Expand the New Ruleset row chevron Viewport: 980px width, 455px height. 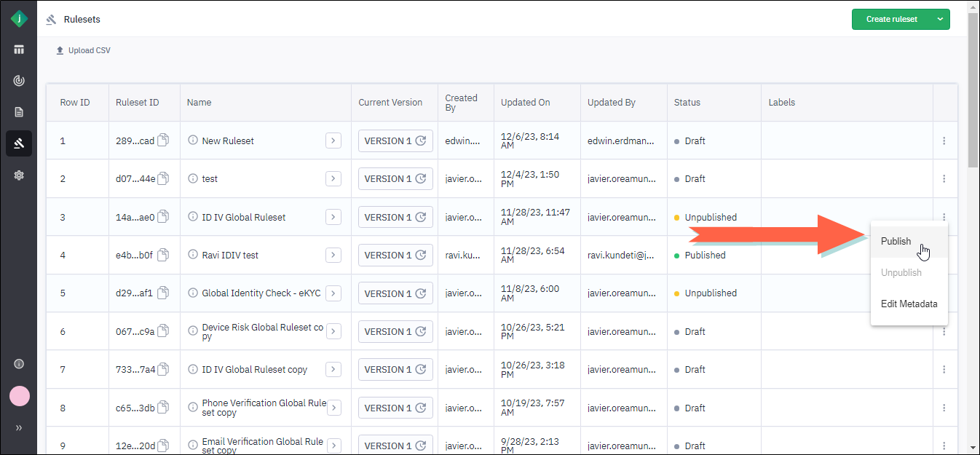(333, 141)
